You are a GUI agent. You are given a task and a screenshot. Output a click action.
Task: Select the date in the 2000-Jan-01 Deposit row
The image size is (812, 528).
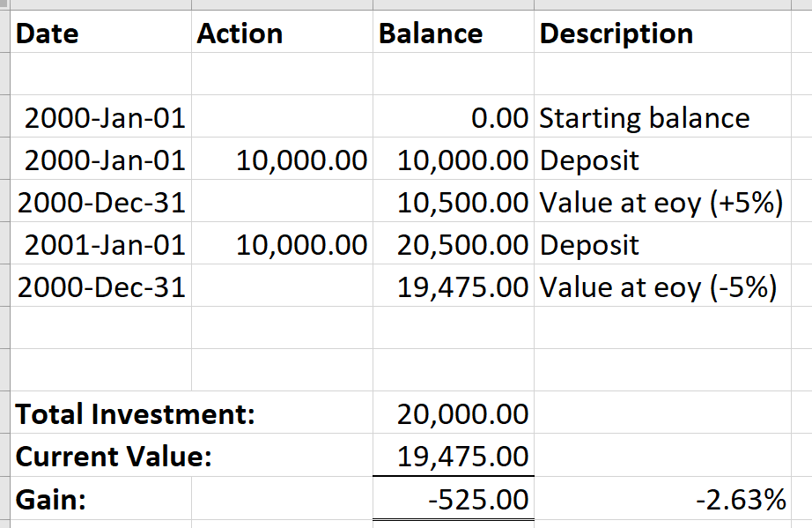click(100, 159)
